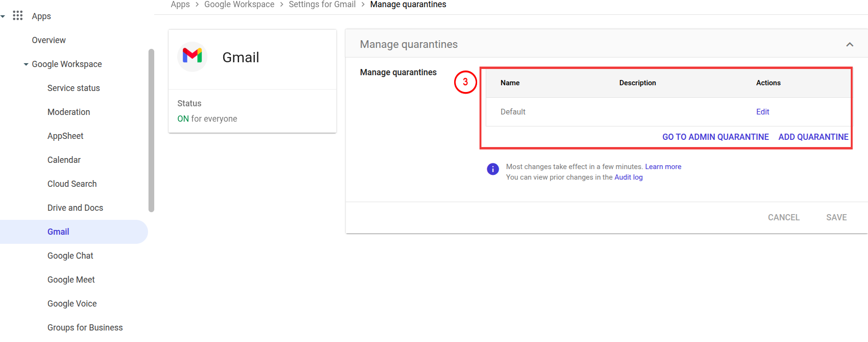Open Service status in sidebar
This screenshot has width=868, height=342.
click(74, 88)
